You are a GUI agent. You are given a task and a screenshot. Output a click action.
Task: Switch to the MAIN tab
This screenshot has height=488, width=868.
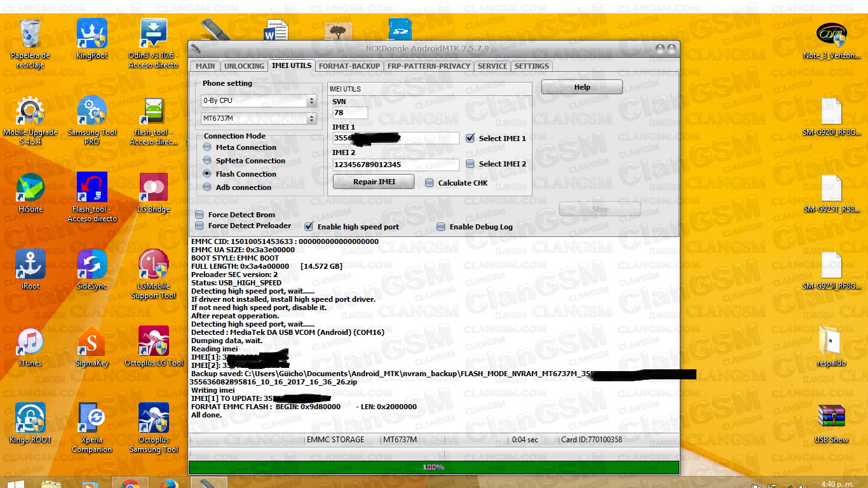205,66
